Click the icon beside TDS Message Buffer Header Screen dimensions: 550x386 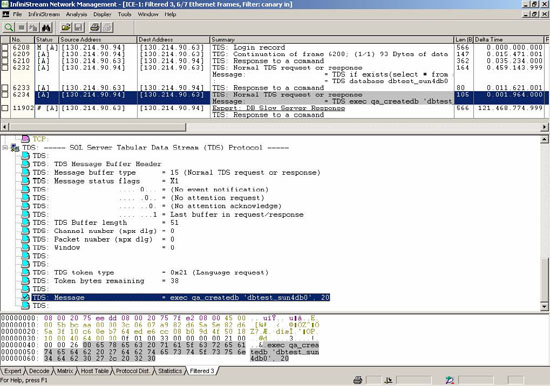coord(25,164)
